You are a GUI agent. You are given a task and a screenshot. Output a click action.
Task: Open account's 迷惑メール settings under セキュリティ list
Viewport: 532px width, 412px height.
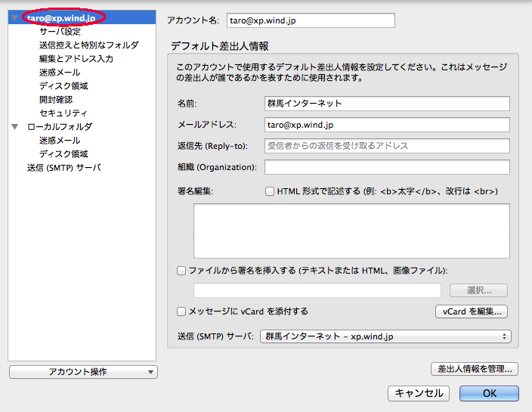tap(60, 73)
